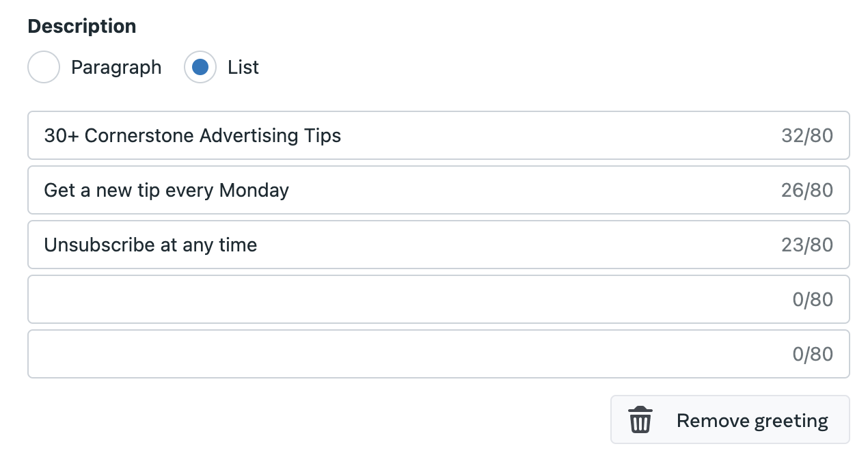This screenshot has width=868, height=455.
Task: Enable the List description mode
Action: 200,67
